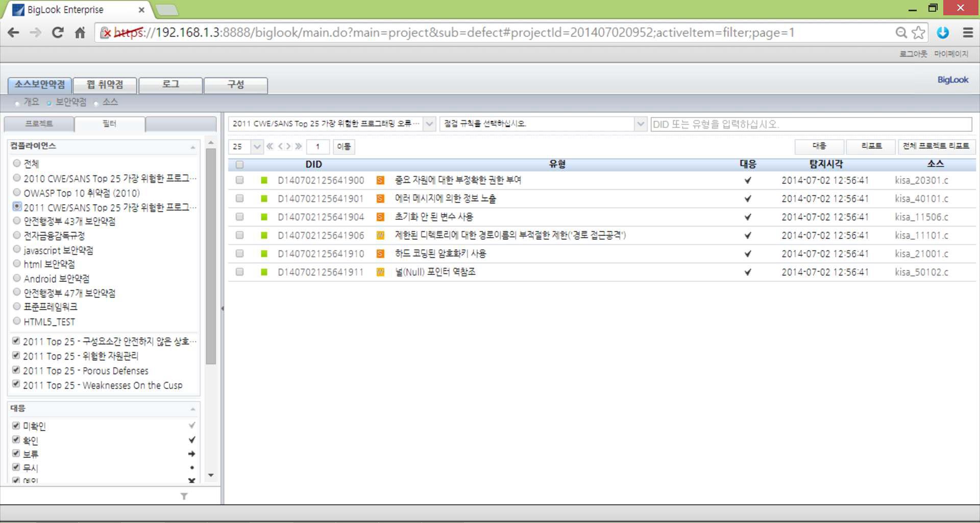980x523 pixels.
Task: Open the blue download extension icon
Action: (943, 33)
